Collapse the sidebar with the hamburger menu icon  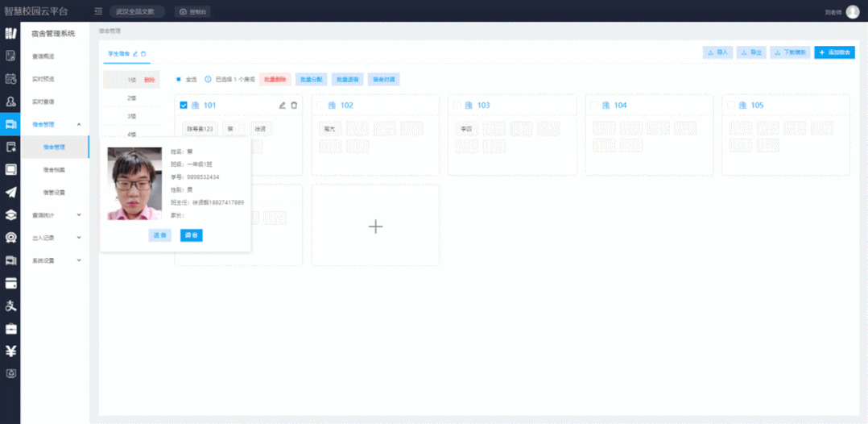(98, 11)
